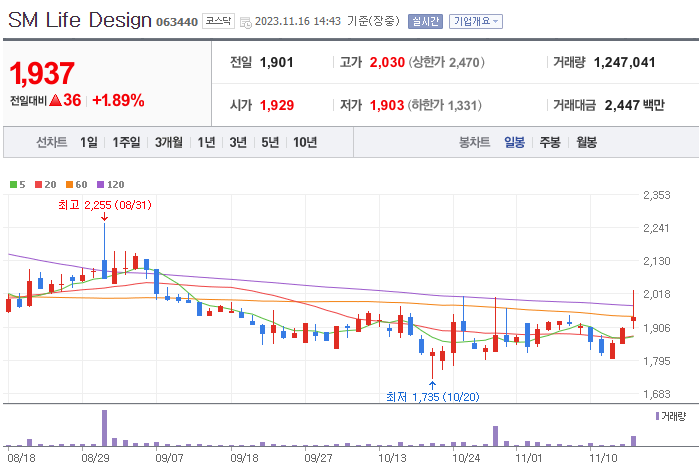Select the 1년 line chart tab
699x467 pixels.
[206, 143]
